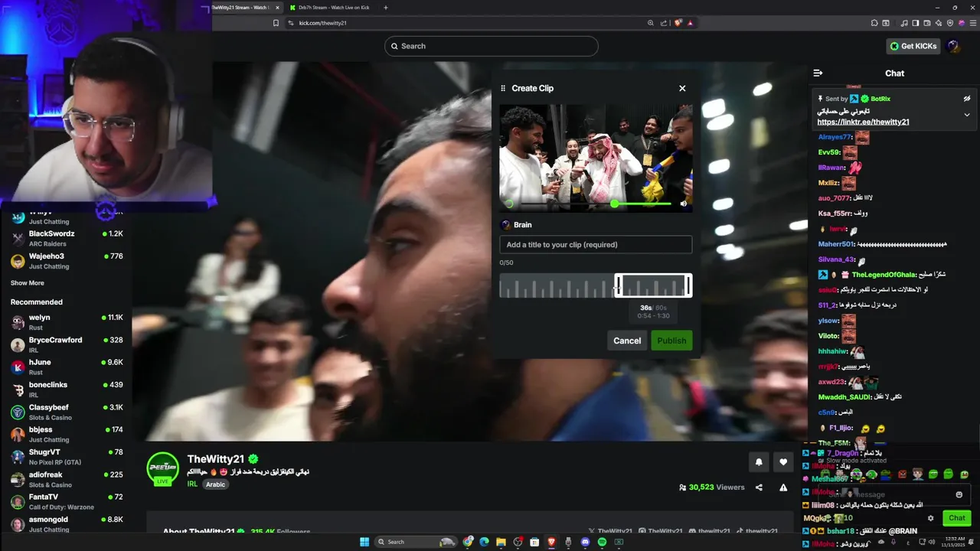The width and height of the screenshot is (980, 551).
Task: Open a new browser tab
Action: (386, 8)
